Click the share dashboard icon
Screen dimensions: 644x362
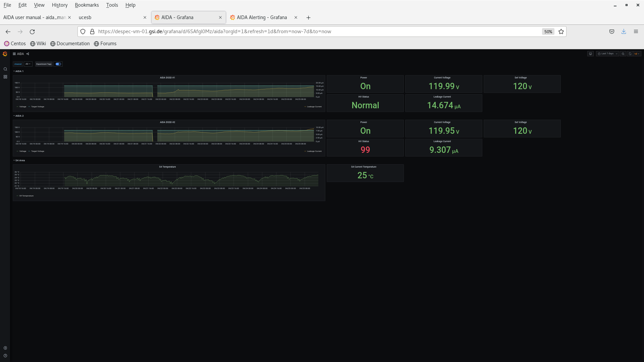[28, 54]
